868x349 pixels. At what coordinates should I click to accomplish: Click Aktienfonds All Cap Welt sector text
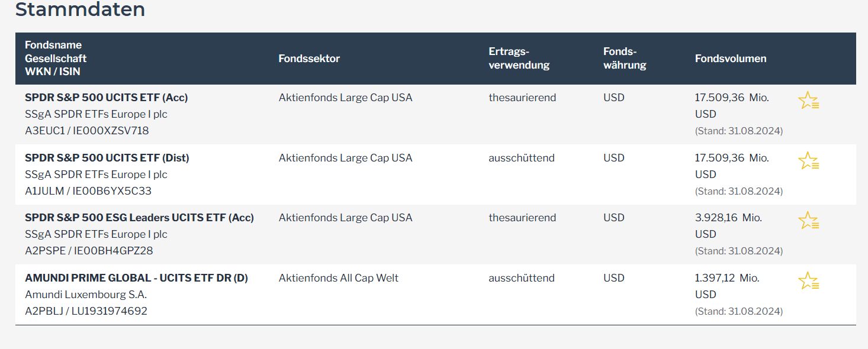[x=339, y=278]
